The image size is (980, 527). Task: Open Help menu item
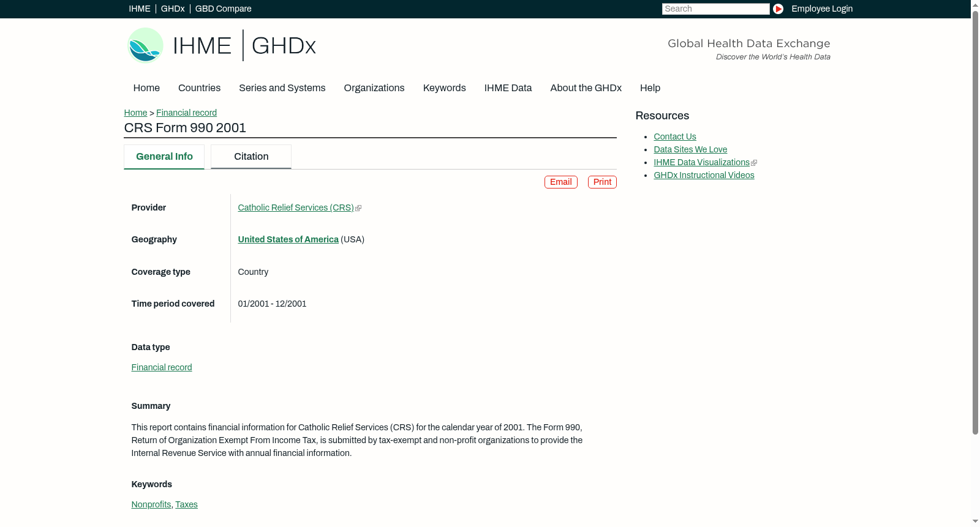coord(650,88)
